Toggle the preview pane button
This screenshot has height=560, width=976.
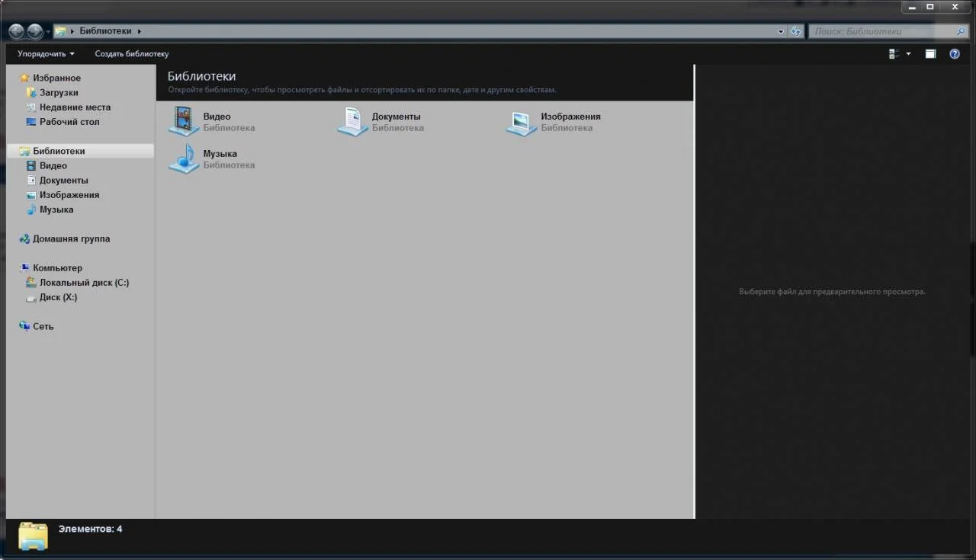point(930,54)
